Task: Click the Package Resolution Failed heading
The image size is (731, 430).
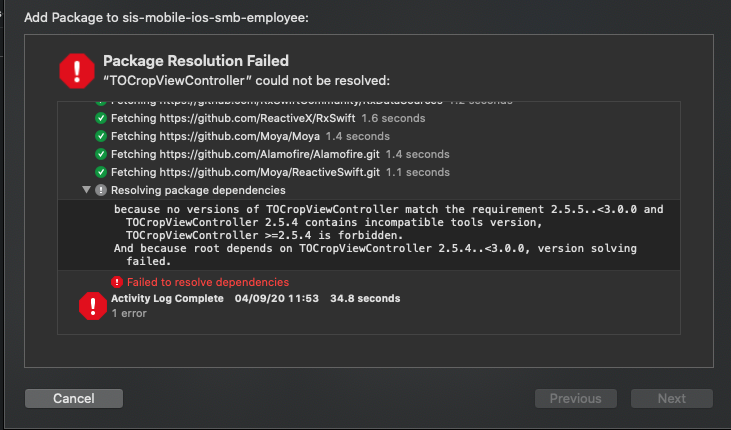Action: pos(196,61)
